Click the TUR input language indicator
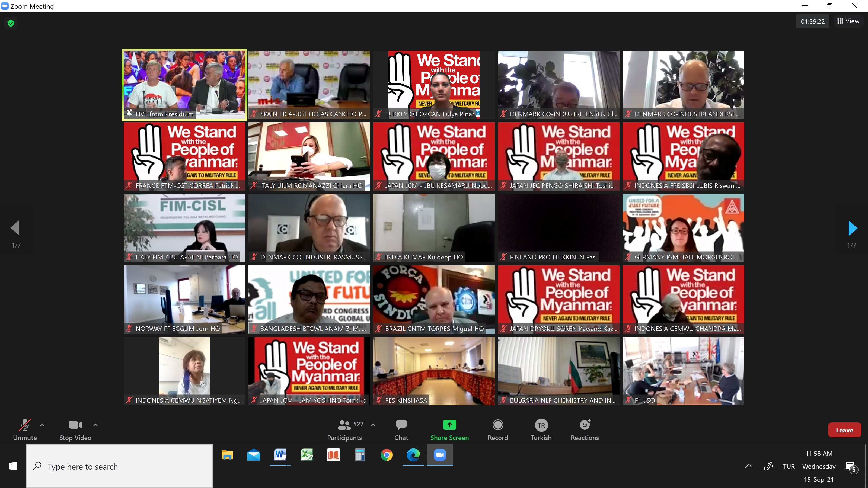 pos(789,466)
